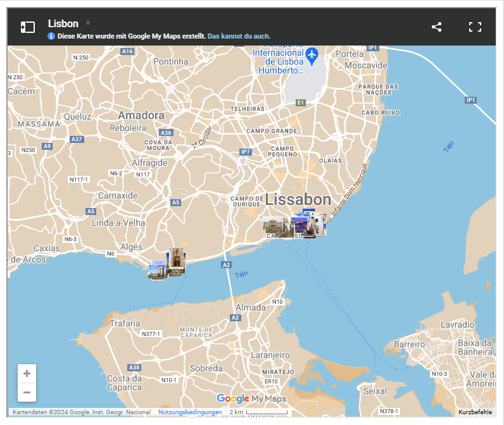Click the Lisbon airport plane icon
The height and width of the screenshot is (425, 504).
click(x=311, y=56)
